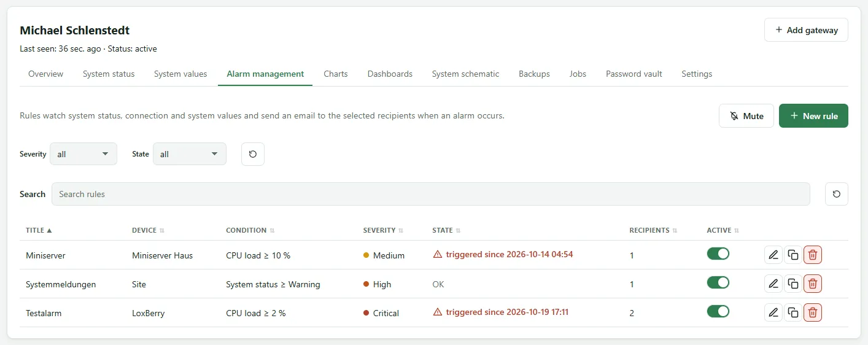Switch to the Overview tab
868x345 pixels.
coord(45,74)
